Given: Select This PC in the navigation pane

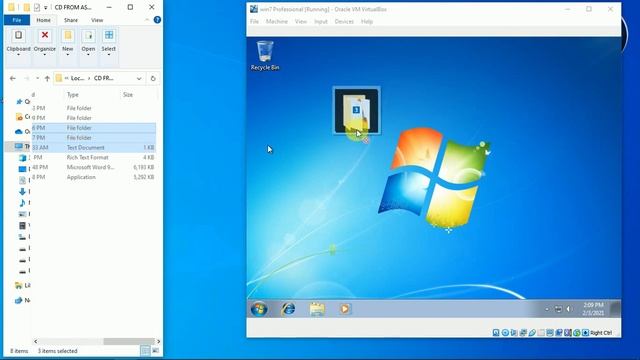Looking at the screenshot, I should [x=19, y=146].
